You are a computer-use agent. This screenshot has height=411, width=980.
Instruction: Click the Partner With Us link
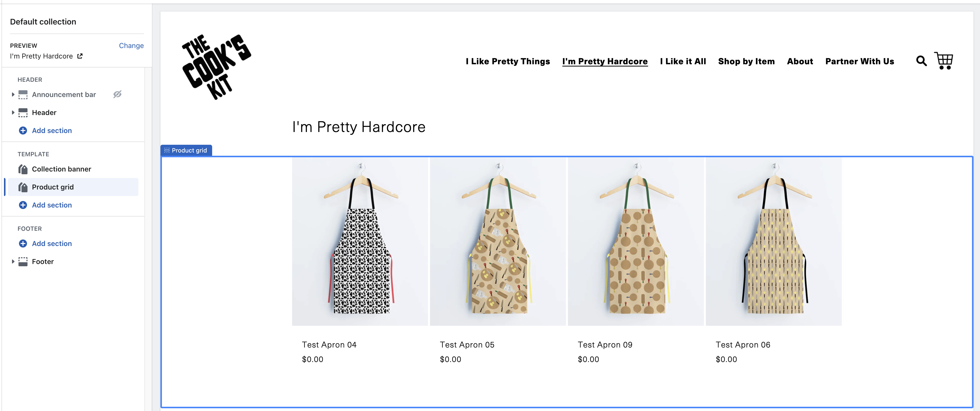pos(859,61)
